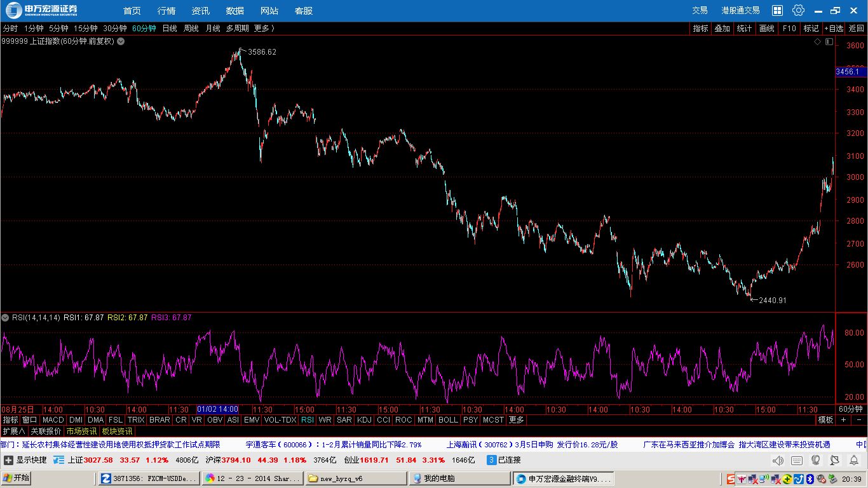868x488 pixels.
Task: Open the 首页 menu
Action: pyautogui.click(x=132, y=11)
